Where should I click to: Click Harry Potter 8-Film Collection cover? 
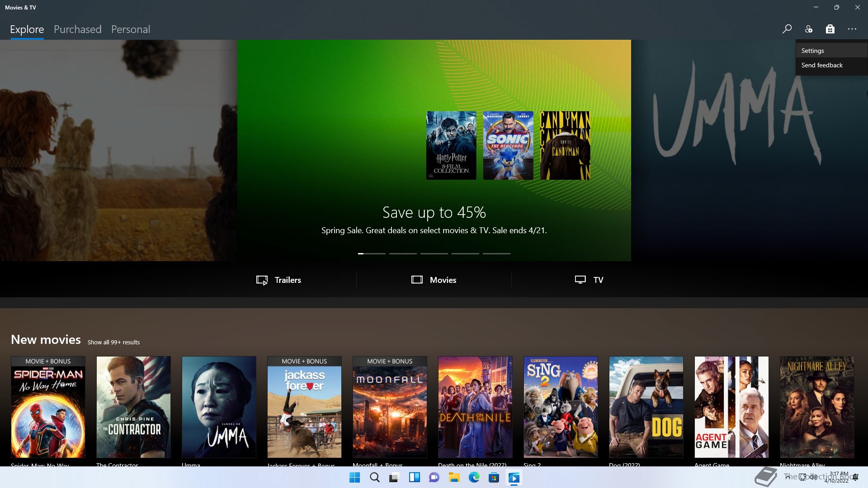pos(451,145)
